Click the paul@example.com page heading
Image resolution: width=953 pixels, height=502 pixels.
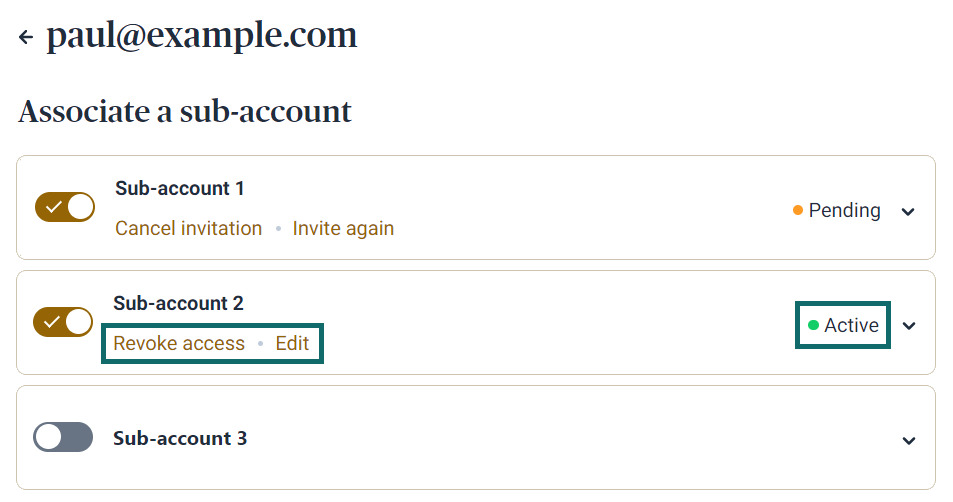tap(201, 37)
